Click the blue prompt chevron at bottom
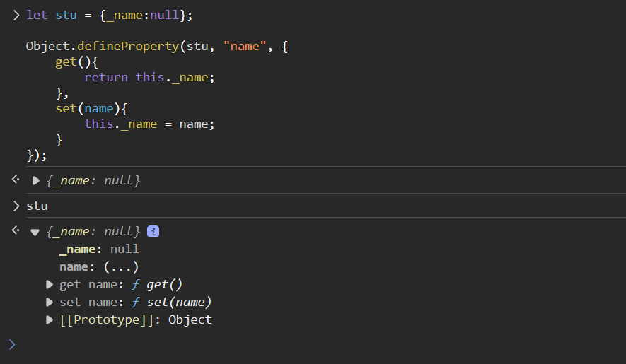This screenshot has height=364, width=626. click(x=12, y=344)
